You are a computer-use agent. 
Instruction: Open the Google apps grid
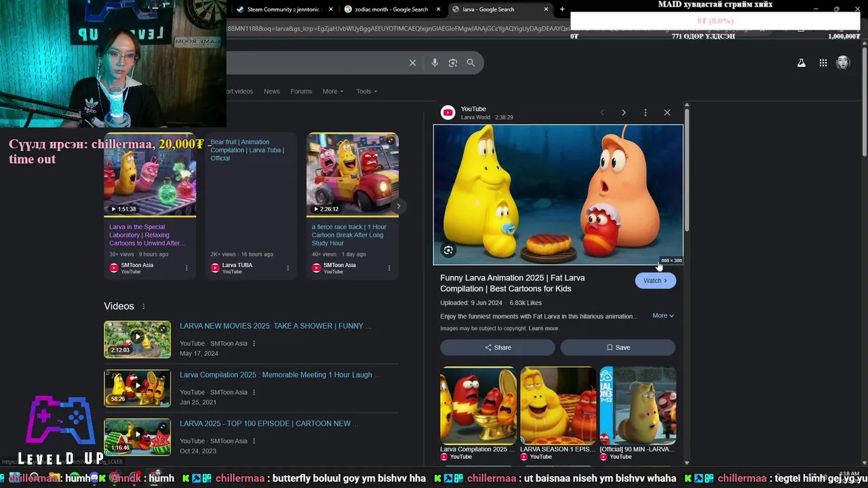click(x=823, y=63)
